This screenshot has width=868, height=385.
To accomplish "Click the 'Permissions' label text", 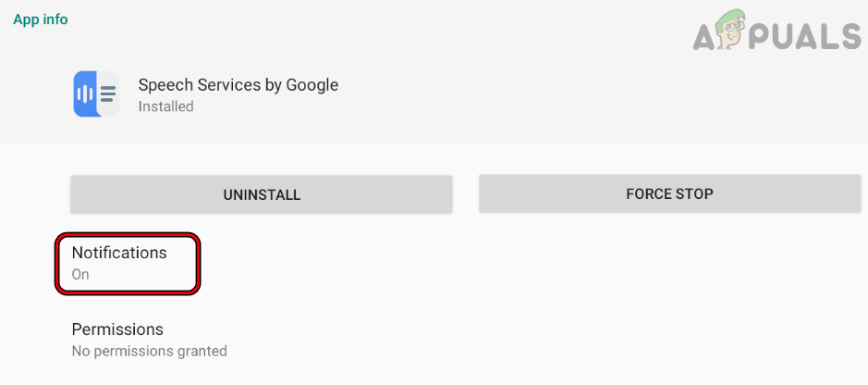I will pyautogui.click(x=117, y=329).
